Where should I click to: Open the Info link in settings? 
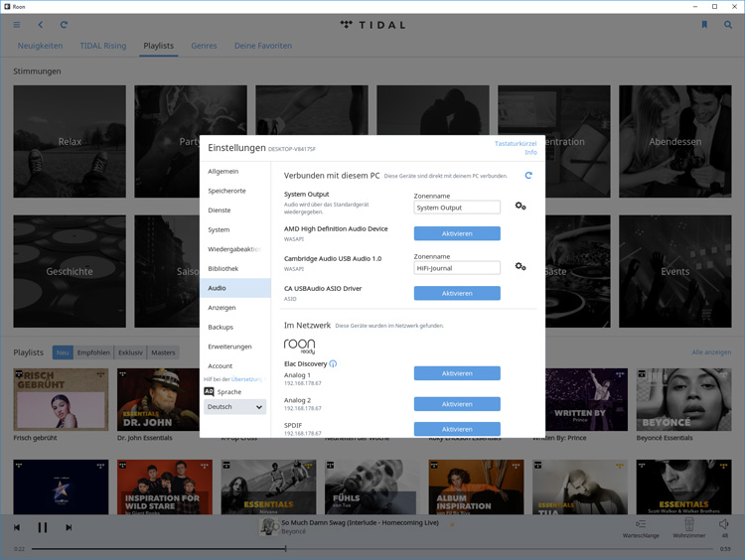[530, 153]
